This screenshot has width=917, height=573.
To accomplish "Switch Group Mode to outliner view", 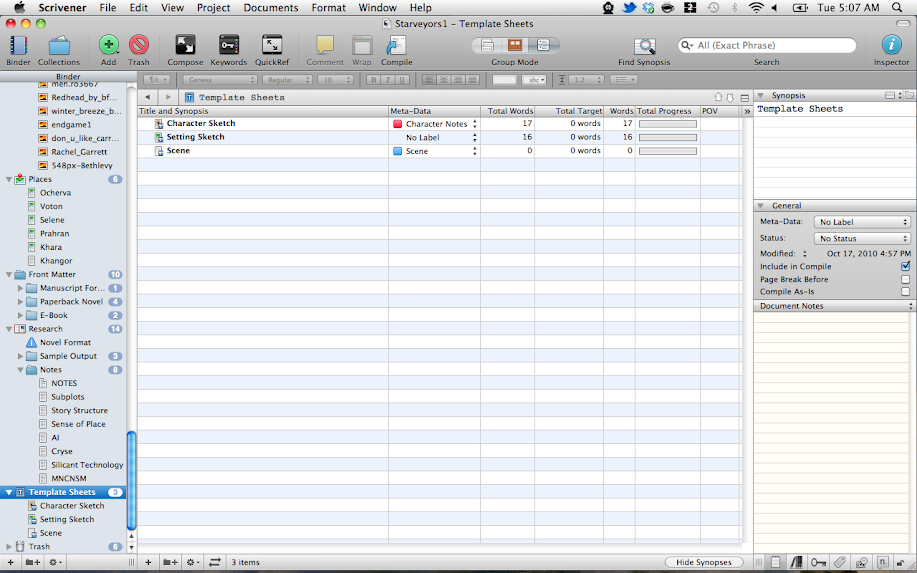I will pos(543,45).
